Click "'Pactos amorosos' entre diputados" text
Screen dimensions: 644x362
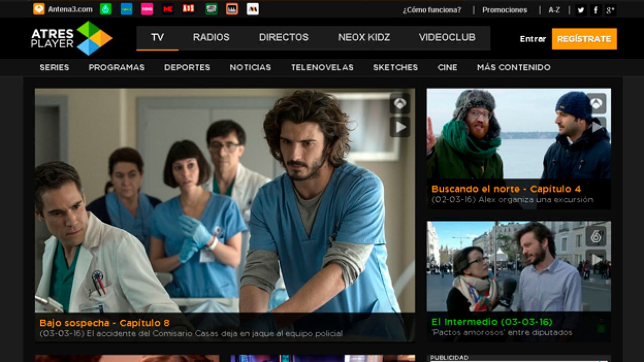pos(502,332)
